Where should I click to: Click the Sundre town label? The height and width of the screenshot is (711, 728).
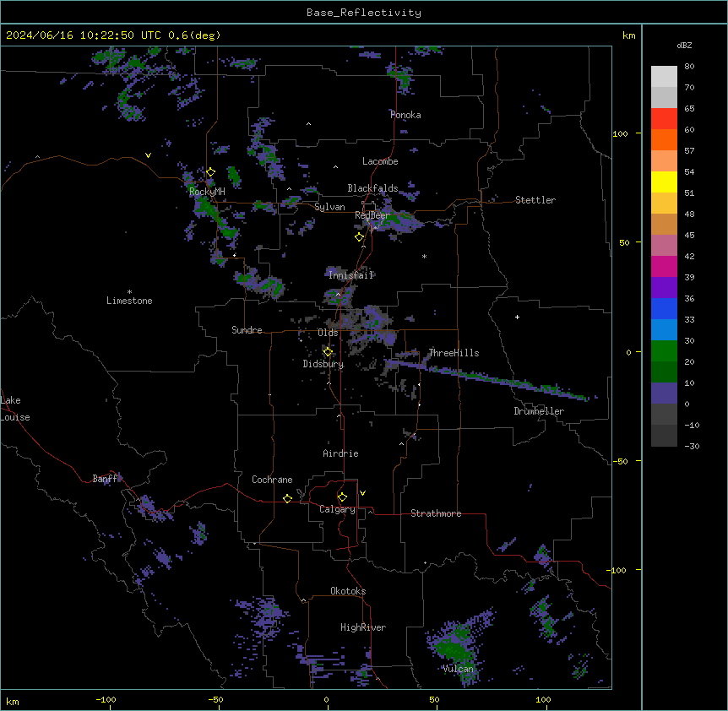click(247, 330)
